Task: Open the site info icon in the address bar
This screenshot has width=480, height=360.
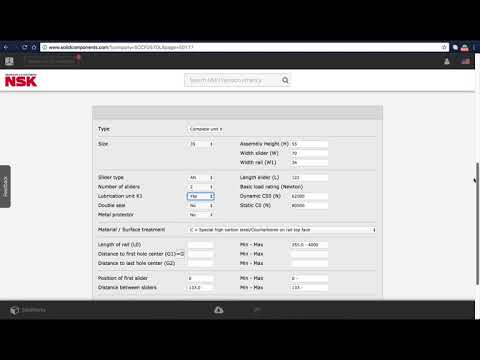Action: click(x=45, y=47)
